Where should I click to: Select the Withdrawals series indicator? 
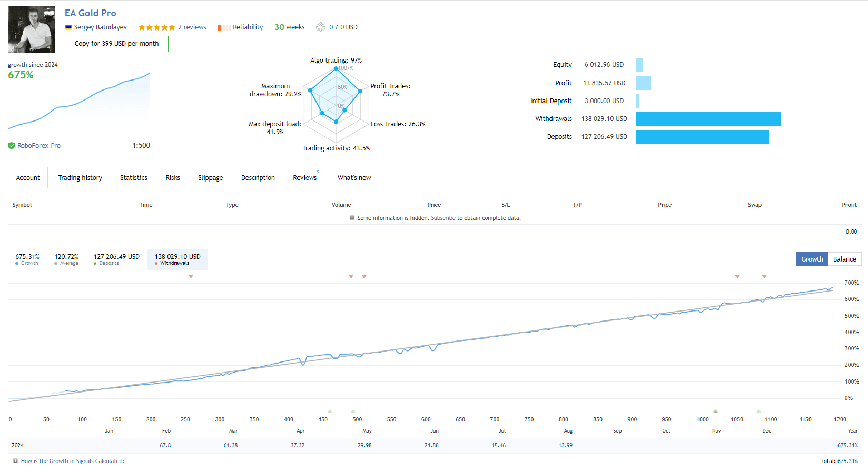pos(177,259)
